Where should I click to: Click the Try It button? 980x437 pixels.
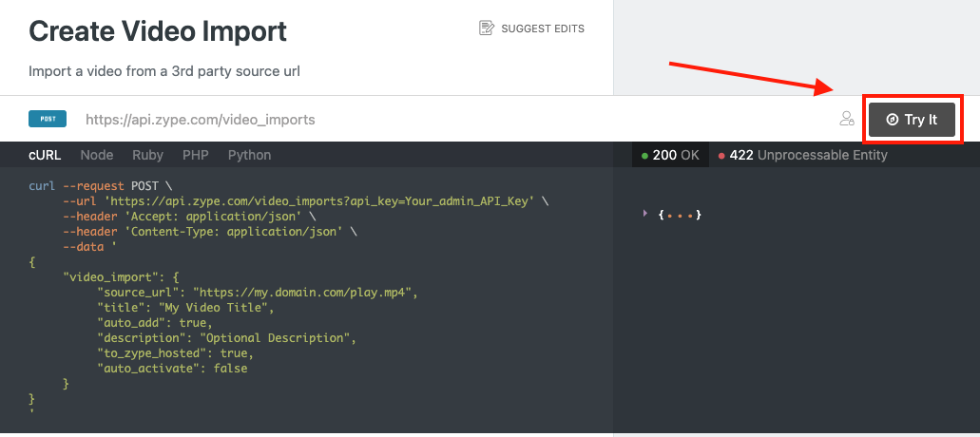point(912,120)
